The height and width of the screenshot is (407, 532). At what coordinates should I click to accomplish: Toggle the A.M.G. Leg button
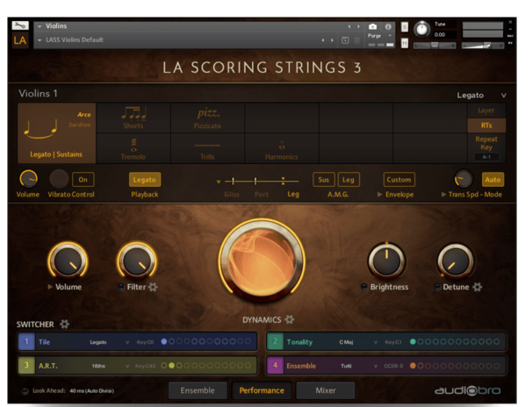coord(349,180)
